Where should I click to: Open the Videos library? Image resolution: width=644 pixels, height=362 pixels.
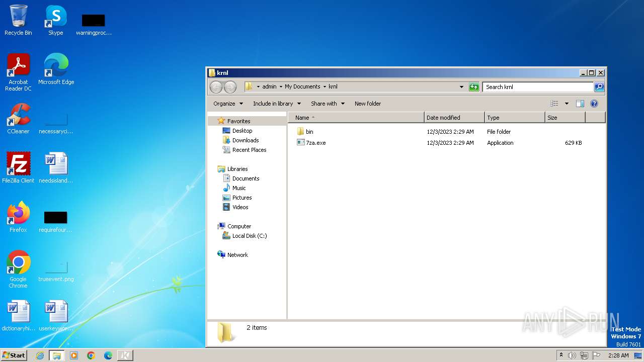240,207
